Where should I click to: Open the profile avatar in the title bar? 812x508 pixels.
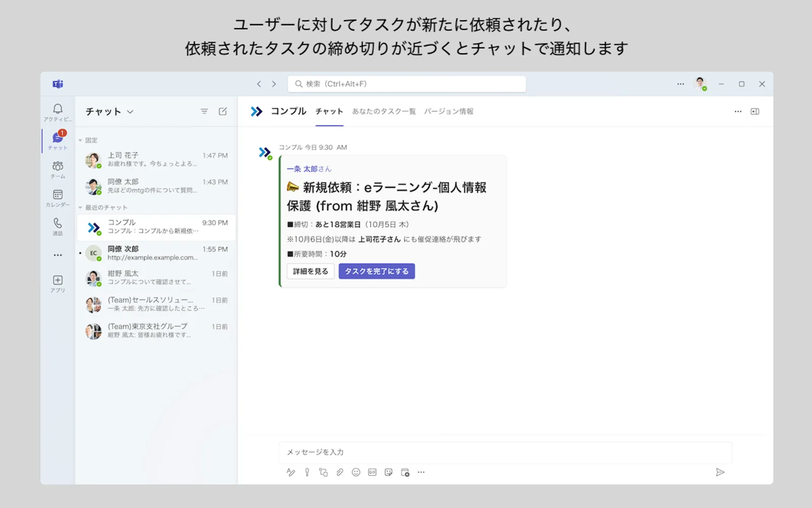coord(700,84)
